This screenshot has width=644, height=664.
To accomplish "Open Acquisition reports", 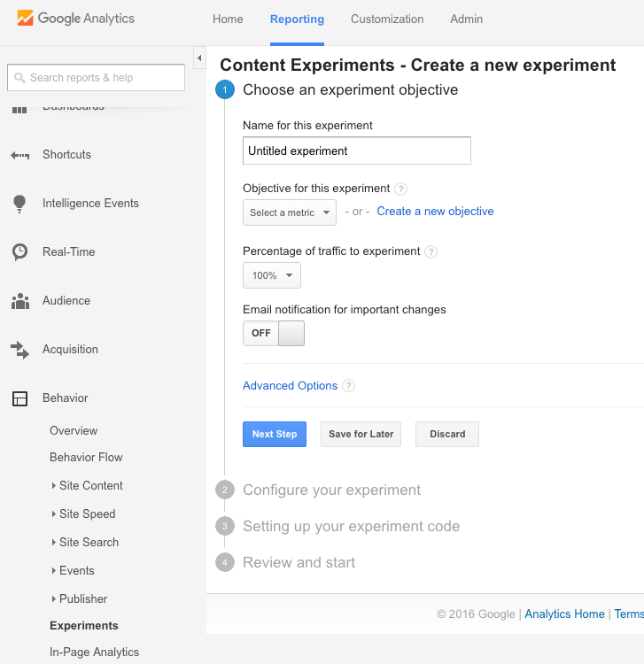I will (x=70, y=350).
